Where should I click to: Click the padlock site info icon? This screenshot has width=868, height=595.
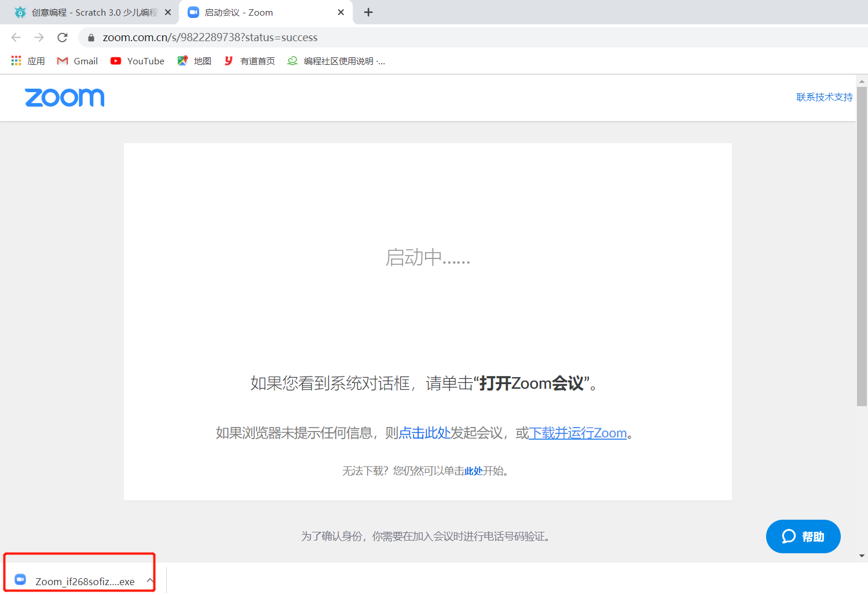coord(90,38)
